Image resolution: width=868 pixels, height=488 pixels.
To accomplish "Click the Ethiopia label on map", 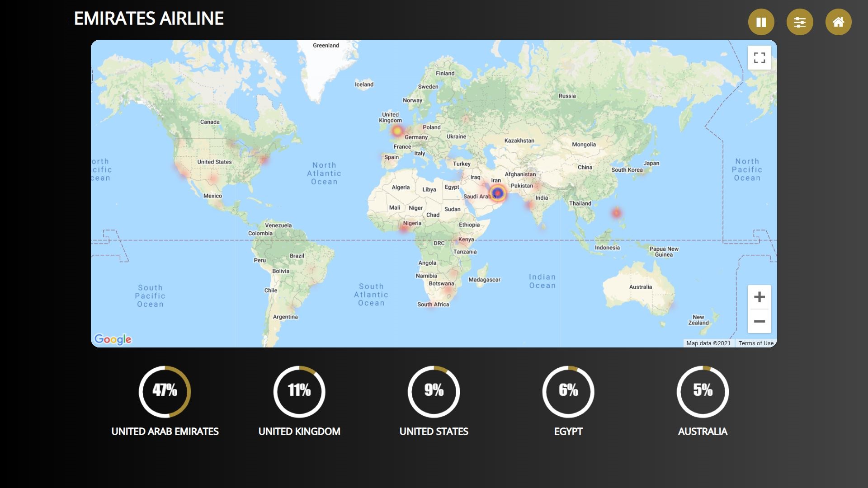I will 469,225.
